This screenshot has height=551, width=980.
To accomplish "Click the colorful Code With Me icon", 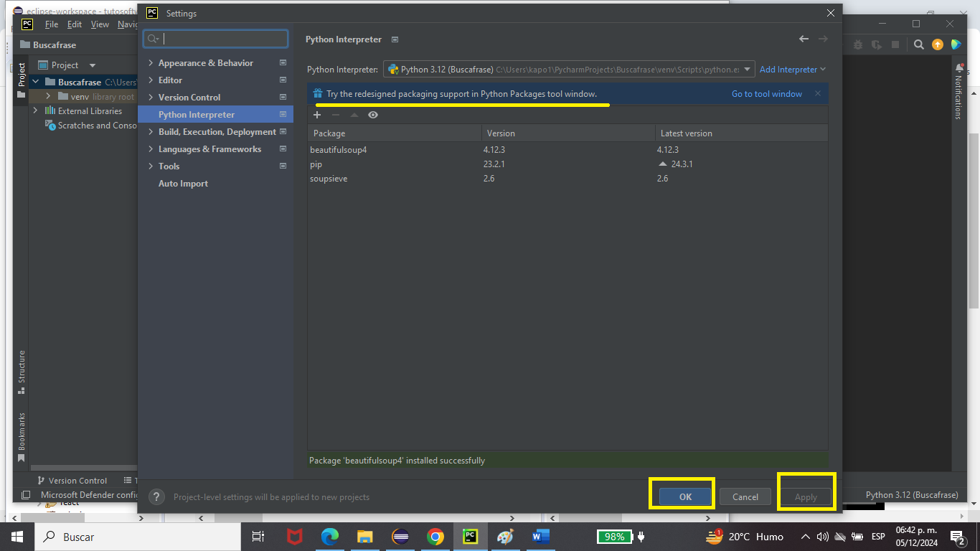I will tap(956, 44).
